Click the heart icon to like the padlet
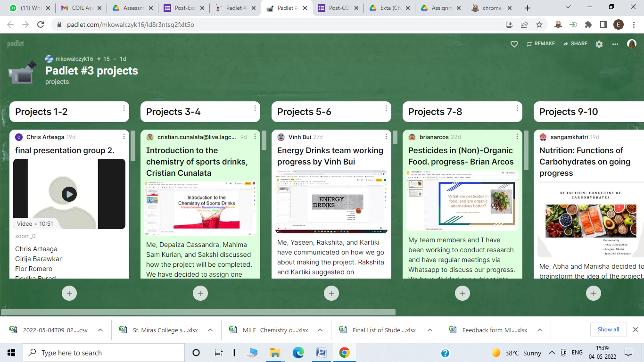The image size is (644, 362). 513,43
